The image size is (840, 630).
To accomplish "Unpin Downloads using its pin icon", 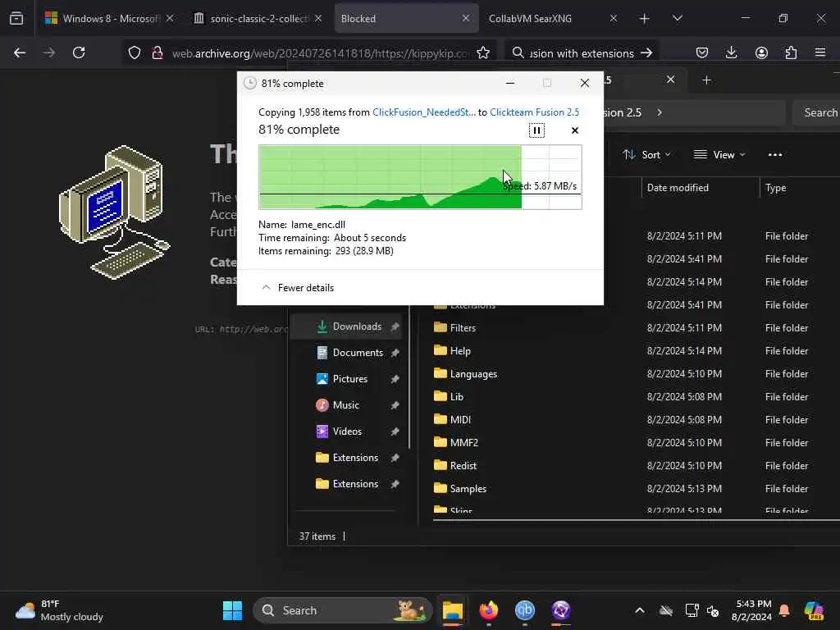I will click(x=395, y=326).
